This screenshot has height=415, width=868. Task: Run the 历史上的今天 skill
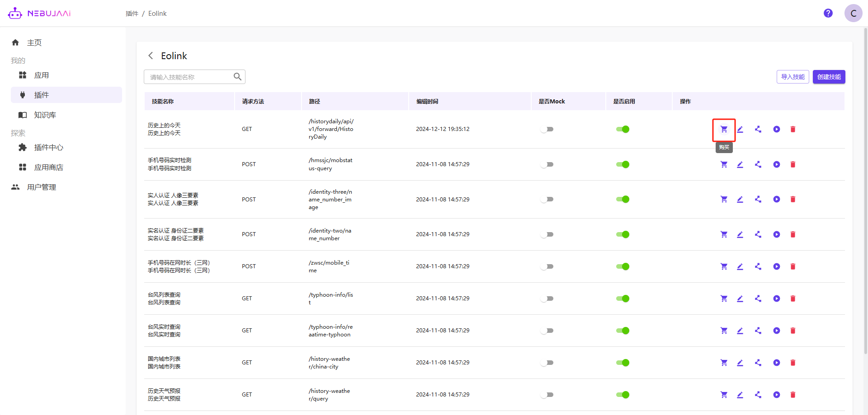(777, 129)
